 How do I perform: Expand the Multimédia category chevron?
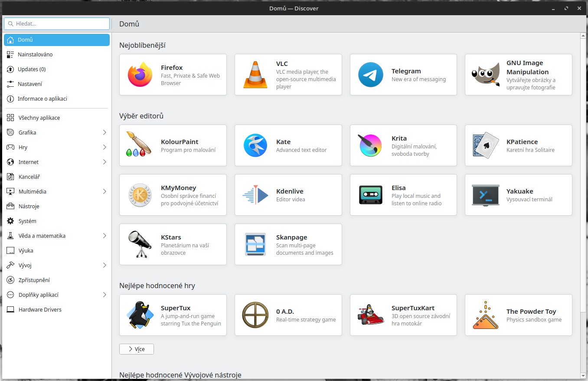[x=105, y=192]
